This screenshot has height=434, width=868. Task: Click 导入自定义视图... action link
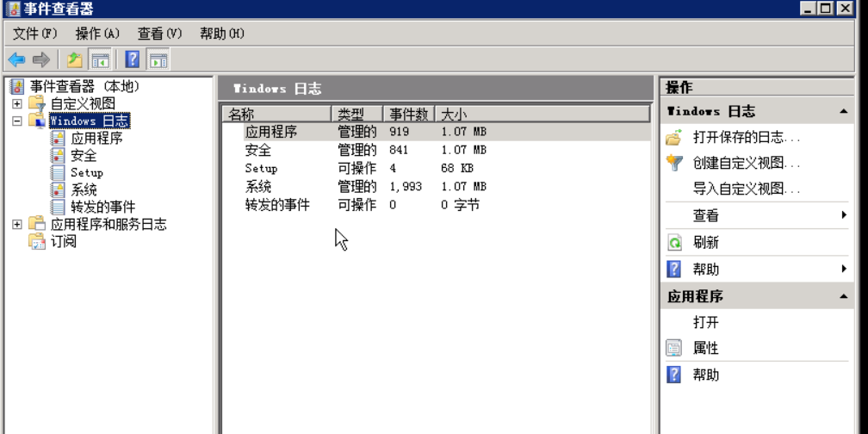pyautogui.click(x=747, y=189)
